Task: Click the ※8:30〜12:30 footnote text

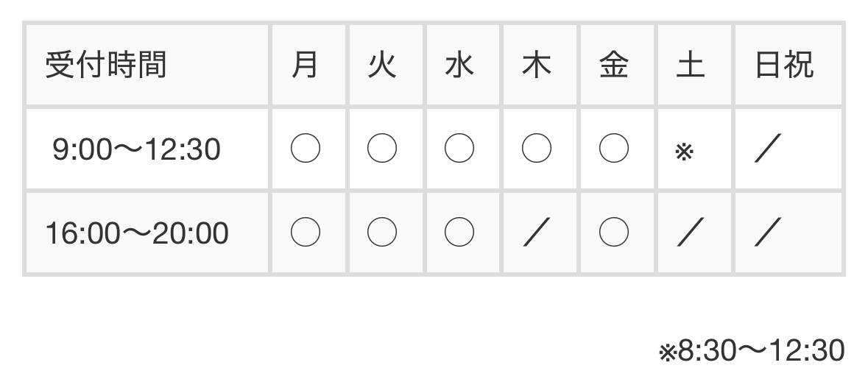Action: [751, 351]
